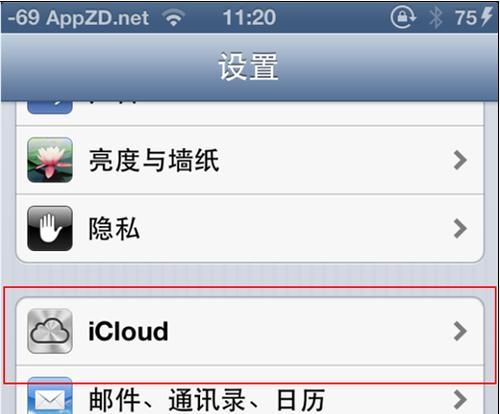The height and width of the screenshot is (414, 500).
Task: Tap the Wi-Fi signal status icon
Action: 173,17
